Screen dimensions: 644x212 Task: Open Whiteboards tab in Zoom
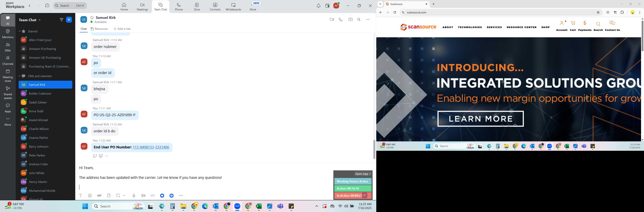click(x=233, y=7)
